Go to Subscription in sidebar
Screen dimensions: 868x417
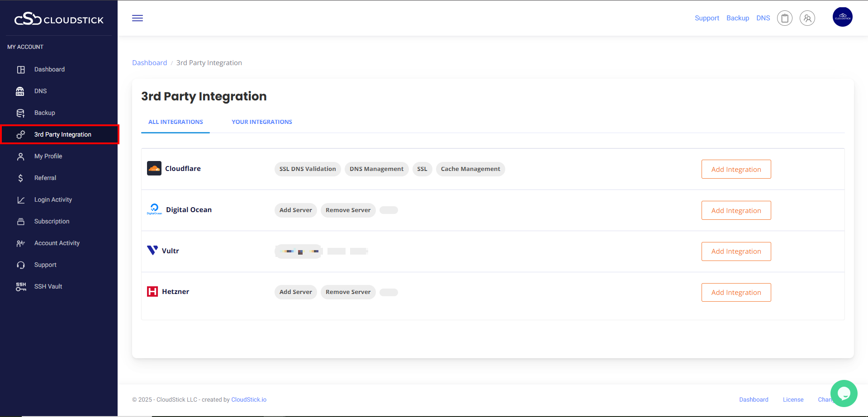point(52,222)
